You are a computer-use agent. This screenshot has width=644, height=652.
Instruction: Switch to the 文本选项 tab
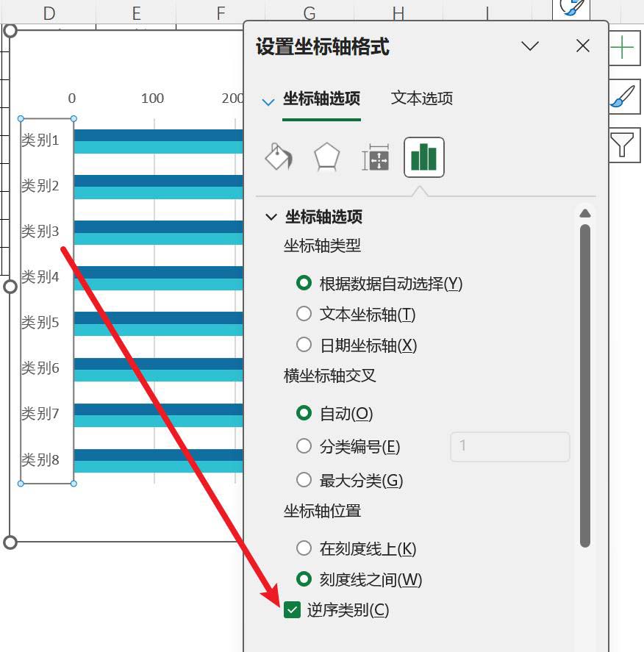pyautogui.click(x=421, y=98)
